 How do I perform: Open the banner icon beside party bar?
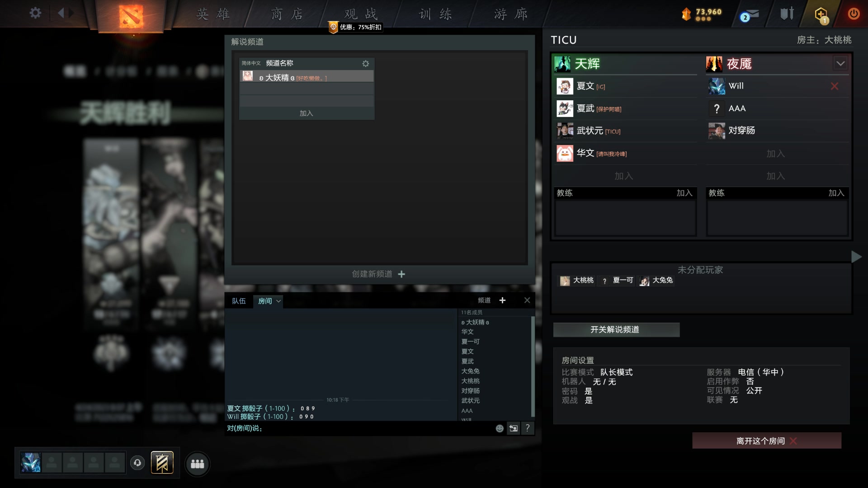(162, 463)
